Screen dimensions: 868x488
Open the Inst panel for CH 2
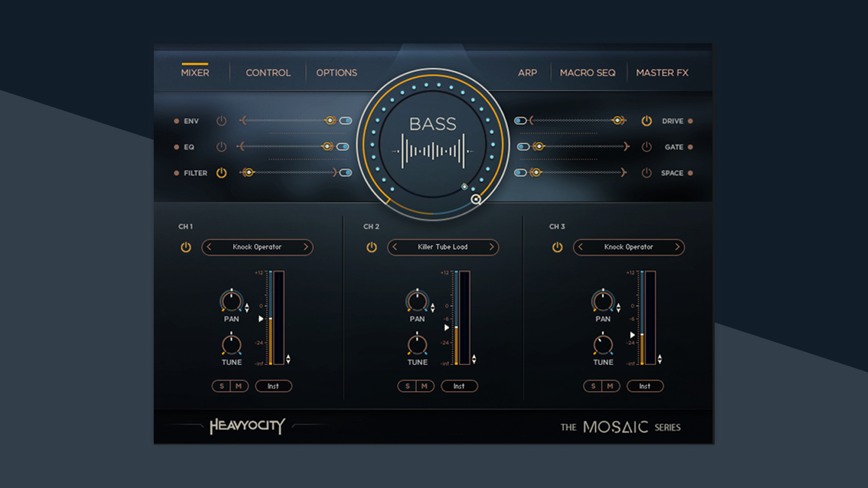pos(459,386)
